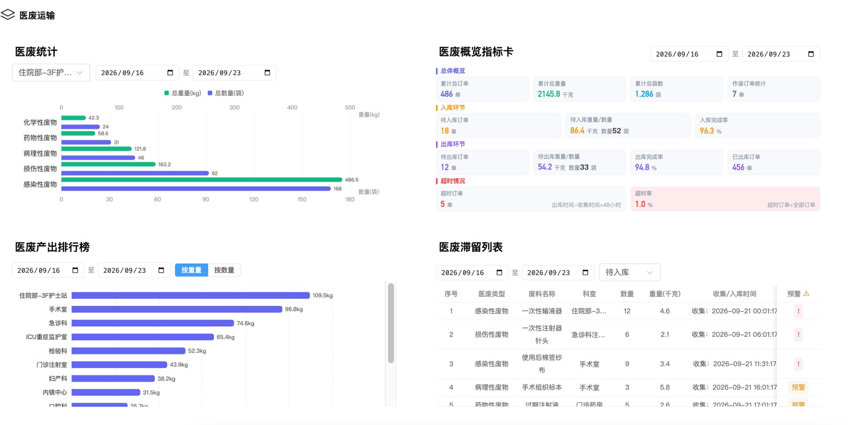Toggle 总数量(袋) legend series
Screen dimensions: 868x425
pyautogui.click(x=226, y=93)
